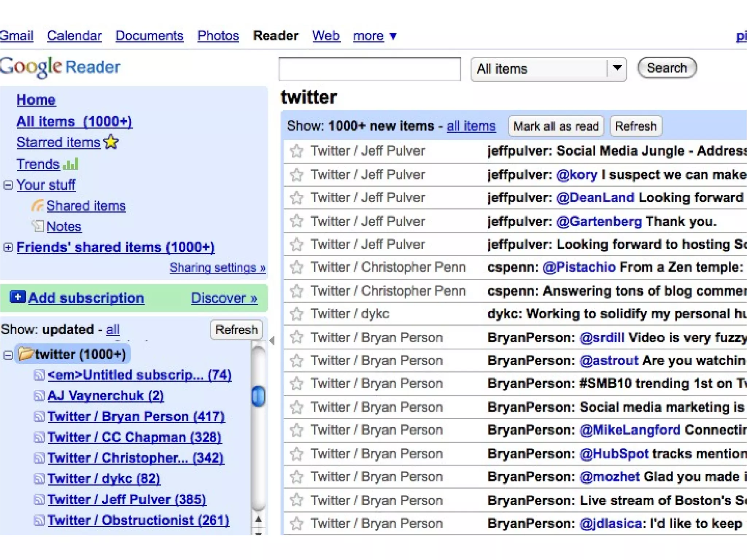Click the Search button
The image size is (747, 560).
coord(667,68)
